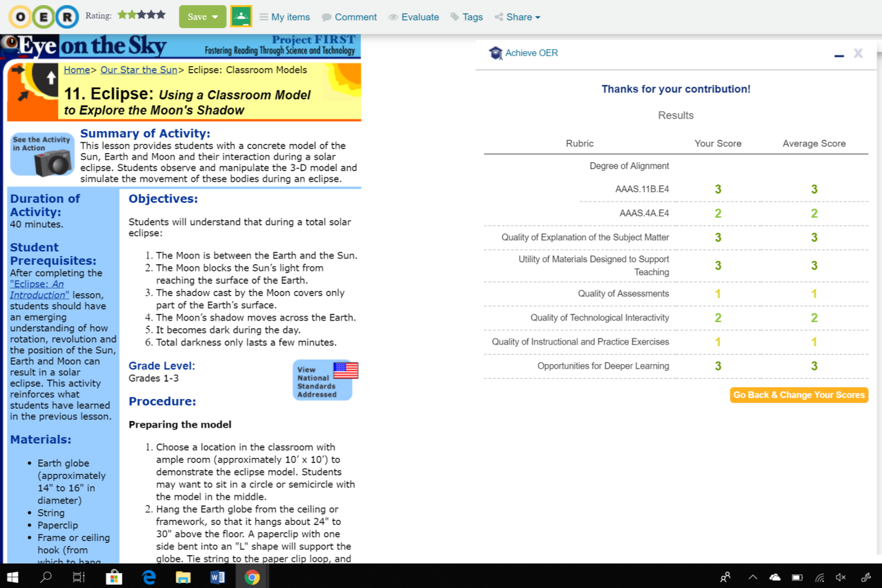Minimize the Achieve OER panel

point(839,55)
